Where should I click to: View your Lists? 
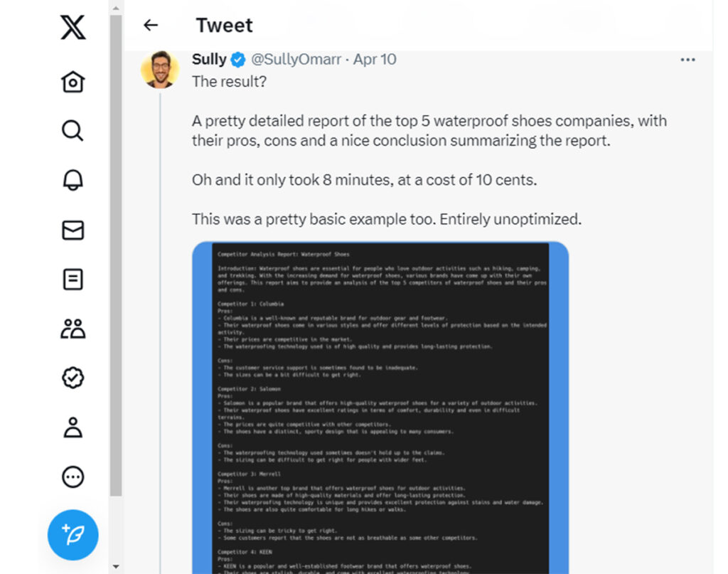coord(72,279)
